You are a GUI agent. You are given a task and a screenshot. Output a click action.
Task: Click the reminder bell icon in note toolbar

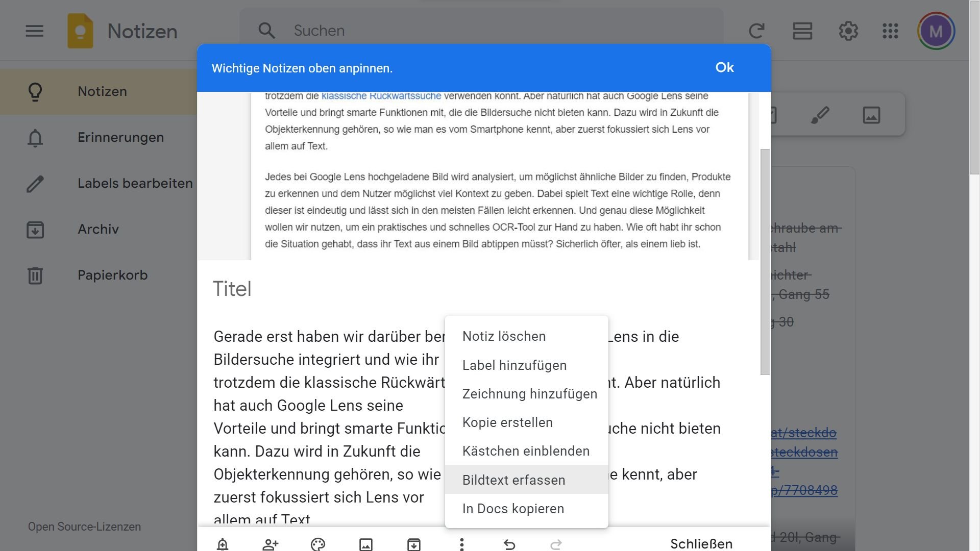223,544
